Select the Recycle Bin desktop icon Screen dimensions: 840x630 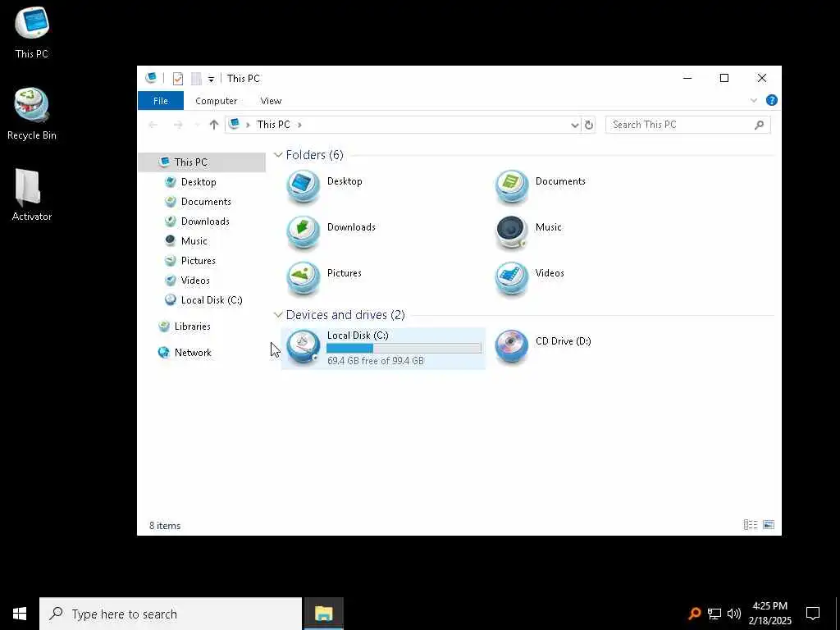pyautogui.click(x=32, y=114)
